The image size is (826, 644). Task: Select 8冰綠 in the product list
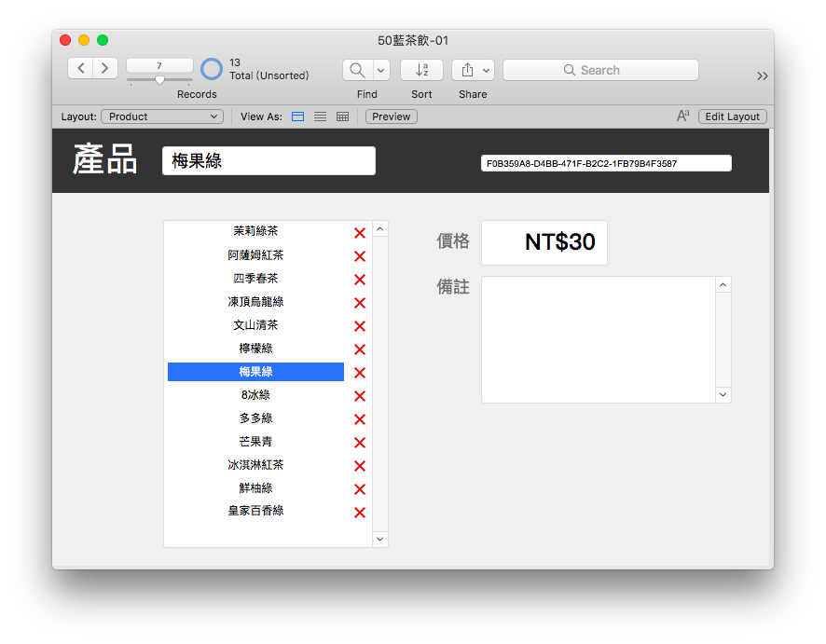(255, 395)
